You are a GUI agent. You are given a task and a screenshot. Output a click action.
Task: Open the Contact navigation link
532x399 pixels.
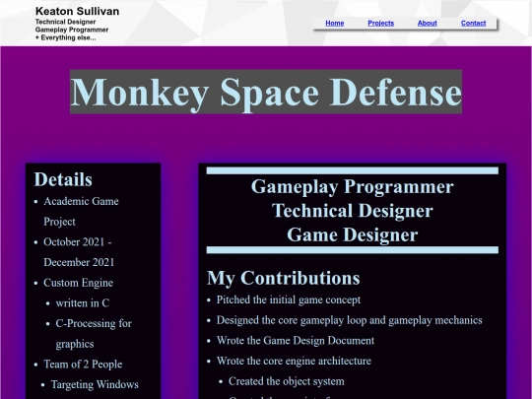tap(473, 23)
